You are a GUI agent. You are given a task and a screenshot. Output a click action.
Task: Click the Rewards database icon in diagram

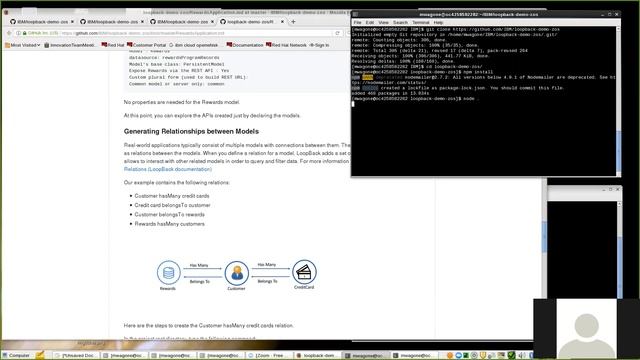point(169,273)
